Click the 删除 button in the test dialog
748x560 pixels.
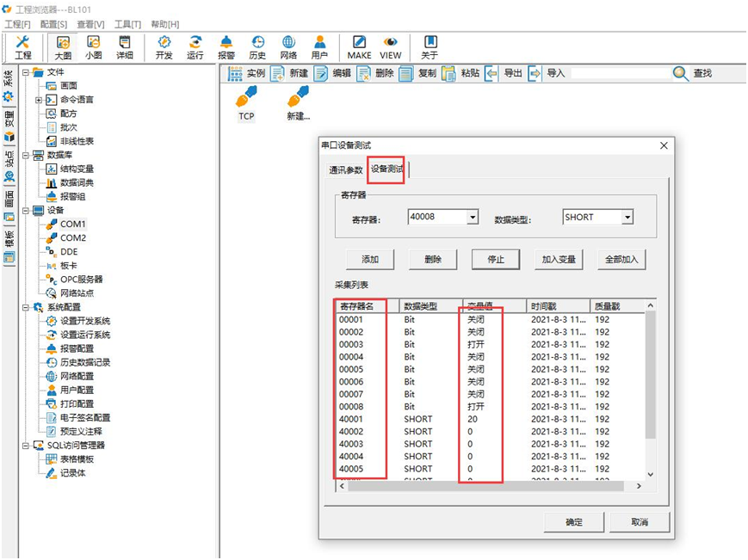coord(433,260)
